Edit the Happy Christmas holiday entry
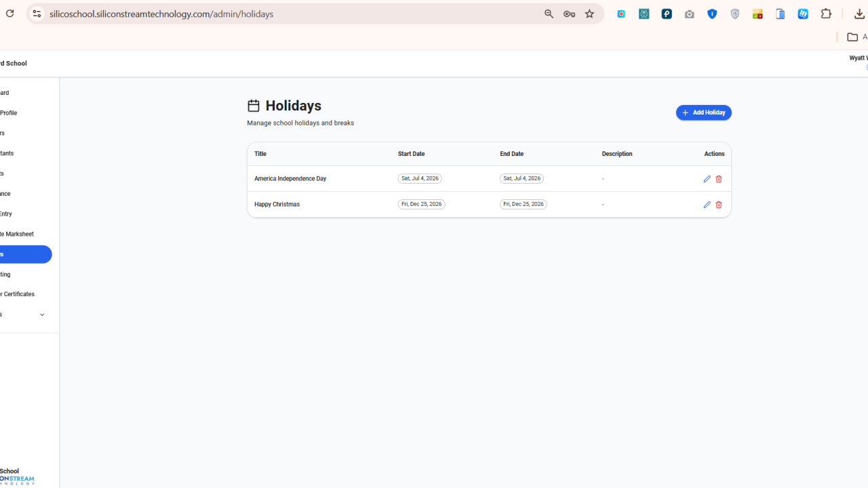 (707, 205)
